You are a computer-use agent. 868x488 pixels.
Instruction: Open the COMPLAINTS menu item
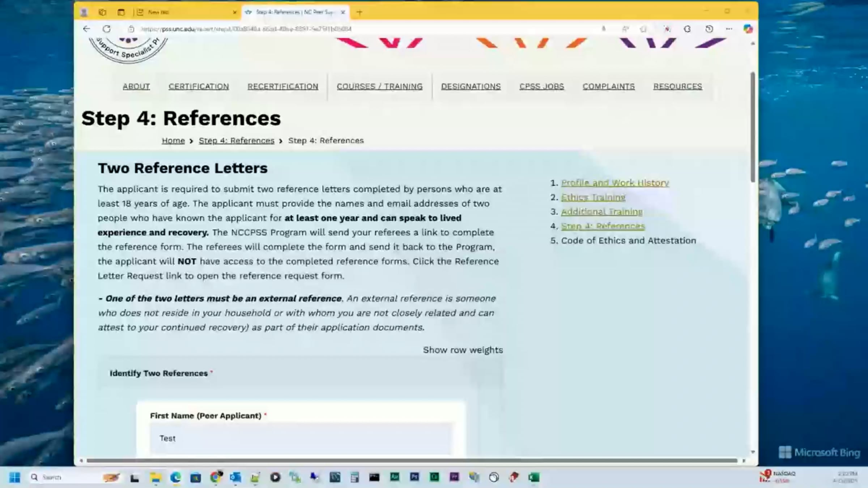[609, 86]
